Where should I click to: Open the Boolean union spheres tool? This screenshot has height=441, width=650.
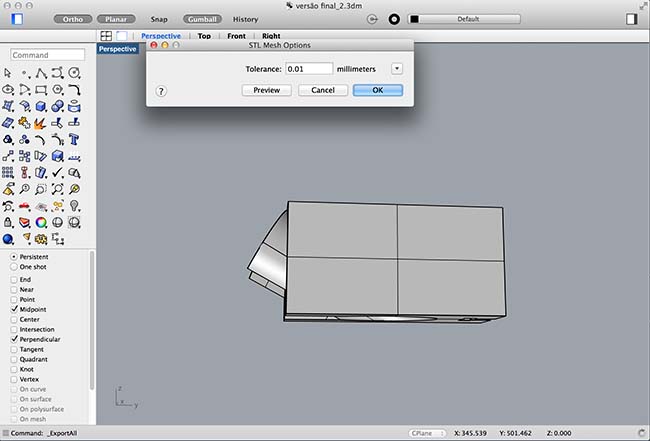(x=58, y=106)
